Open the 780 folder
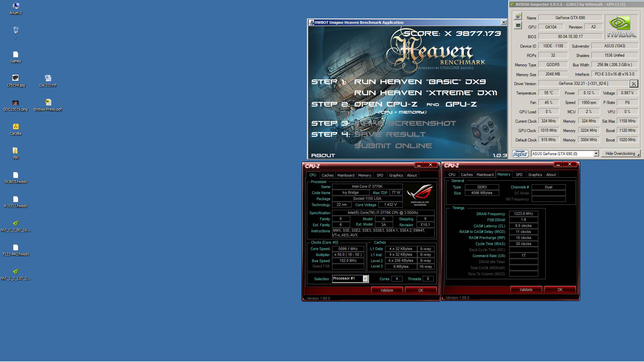The image size is (644, 362). coord(15,154)
